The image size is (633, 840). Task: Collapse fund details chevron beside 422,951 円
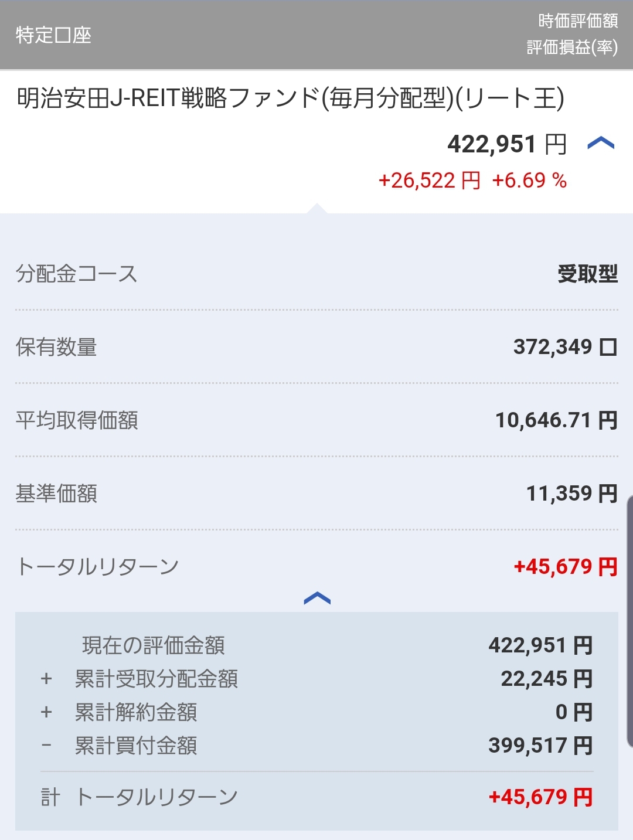[x=601, y=144]
